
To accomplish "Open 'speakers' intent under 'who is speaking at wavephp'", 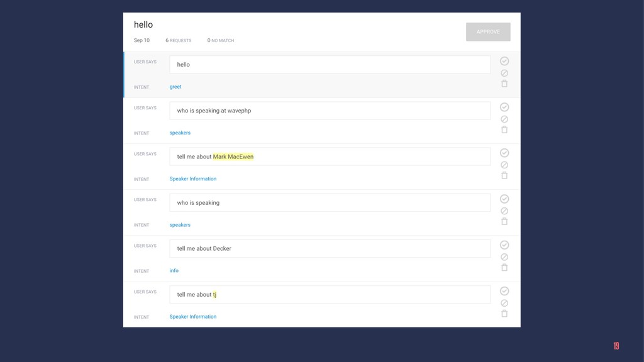I will (x=180, y=133).
